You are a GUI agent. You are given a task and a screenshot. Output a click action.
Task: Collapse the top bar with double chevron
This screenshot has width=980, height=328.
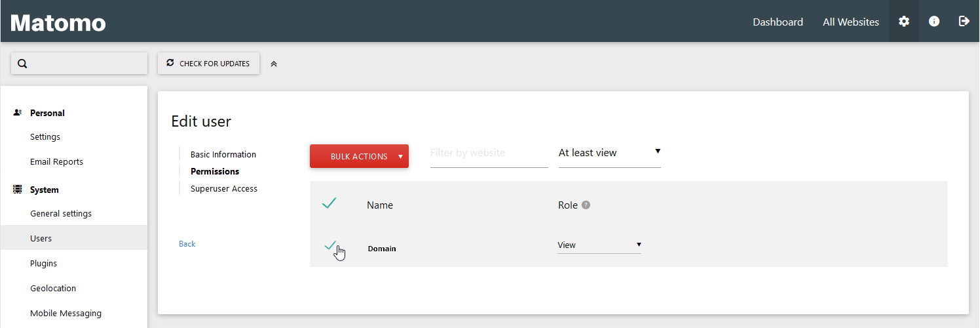click(274, 64)
